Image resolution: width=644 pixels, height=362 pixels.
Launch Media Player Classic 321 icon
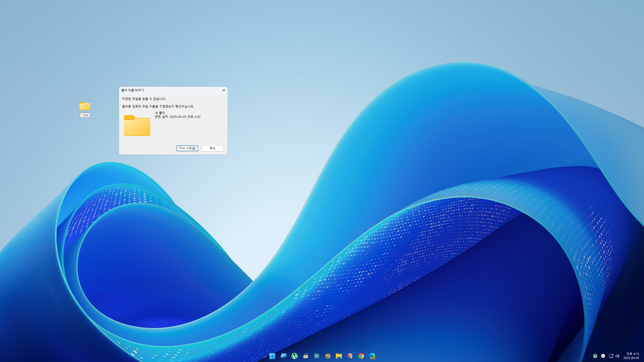coord(306,356)
